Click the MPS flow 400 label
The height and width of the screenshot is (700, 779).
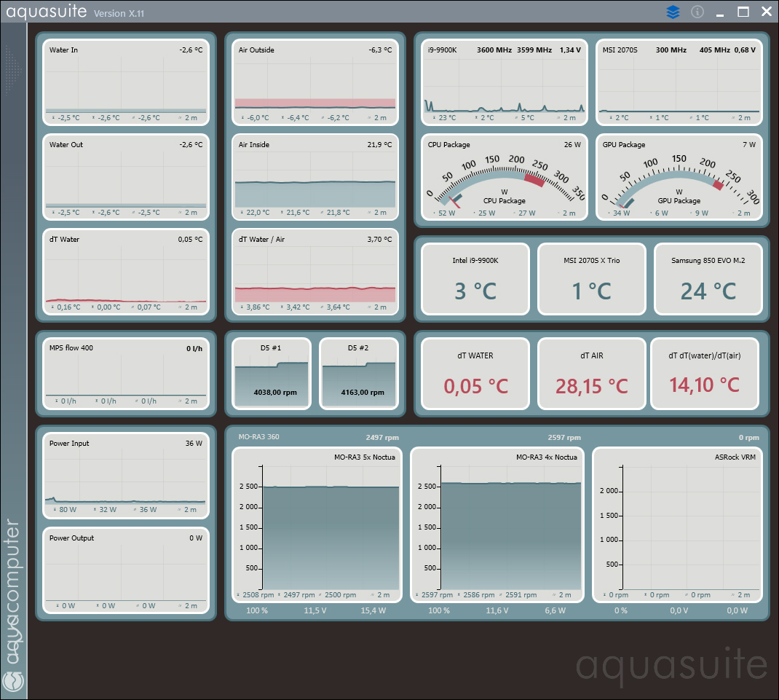pos(71,348)
